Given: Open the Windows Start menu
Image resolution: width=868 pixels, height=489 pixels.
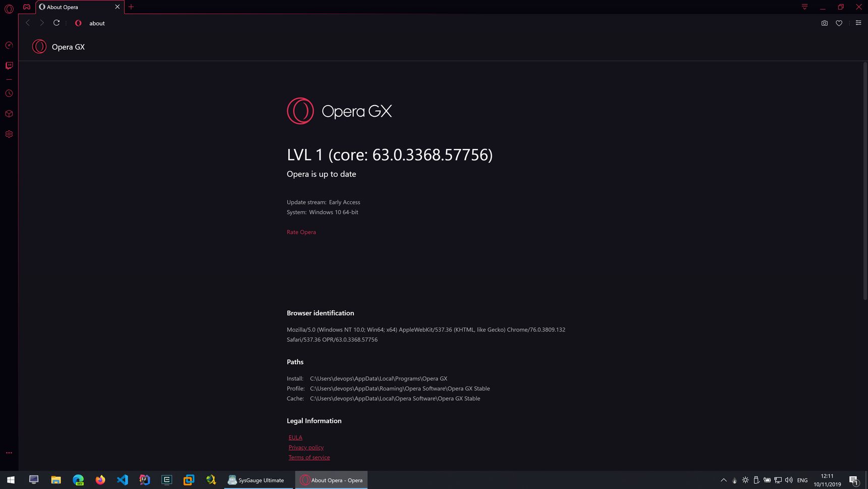Looking at the screenshot, I should pyautogui.click(x=11, y=480).
